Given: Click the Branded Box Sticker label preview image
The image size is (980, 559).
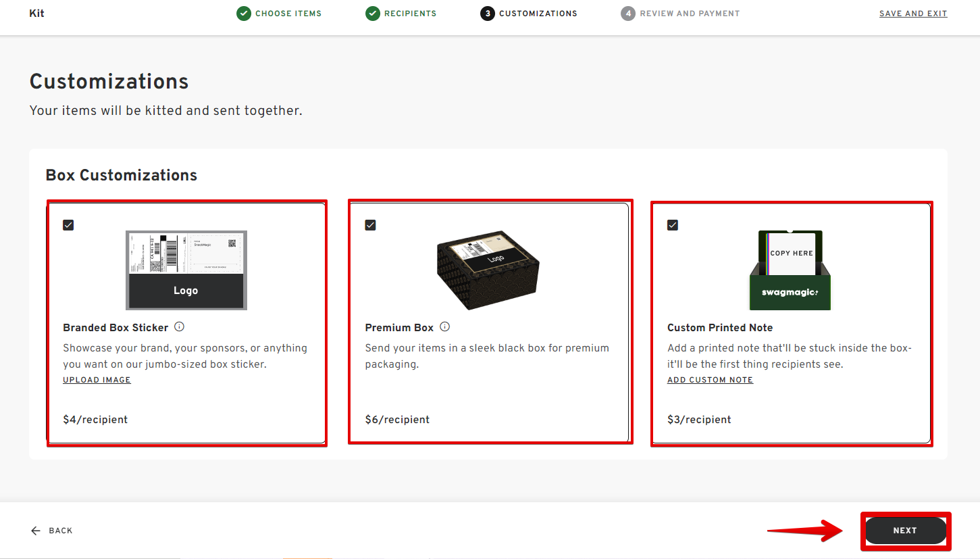Looking at the screenshot, I should click(x=186, y=270).
